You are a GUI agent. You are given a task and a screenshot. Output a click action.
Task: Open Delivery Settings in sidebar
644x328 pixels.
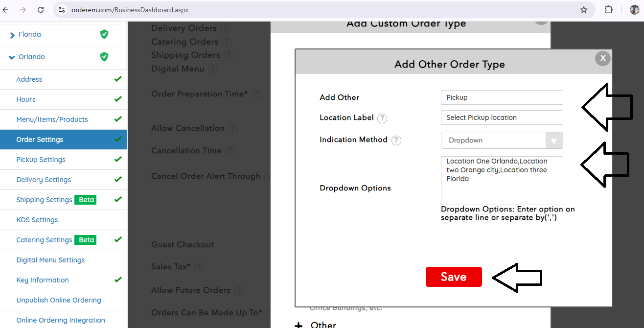(x=44, y=180)
